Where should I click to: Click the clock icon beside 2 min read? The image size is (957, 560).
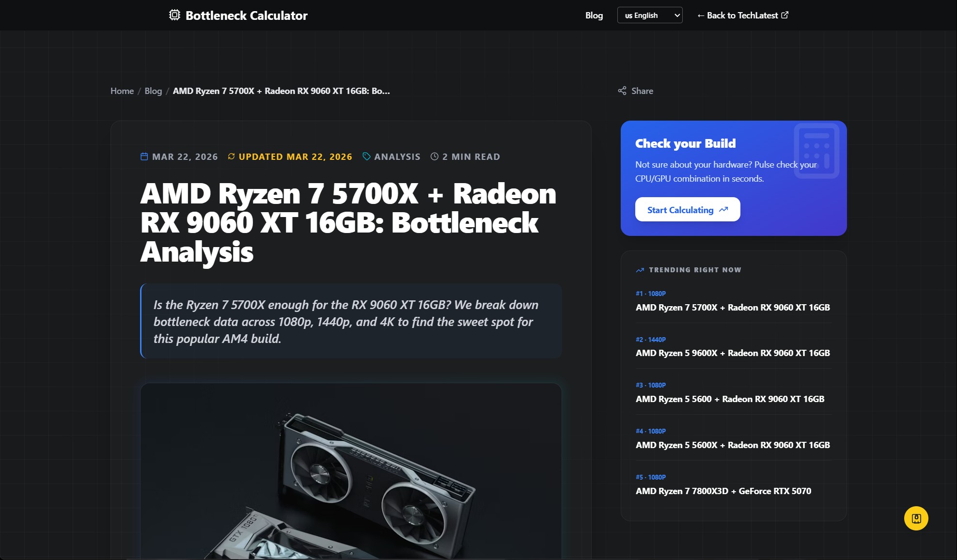point(434,156)
